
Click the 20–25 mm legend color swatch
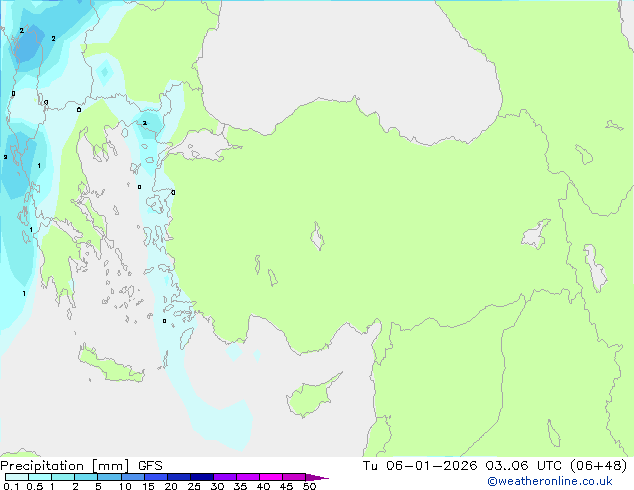[x=178, y=477]
